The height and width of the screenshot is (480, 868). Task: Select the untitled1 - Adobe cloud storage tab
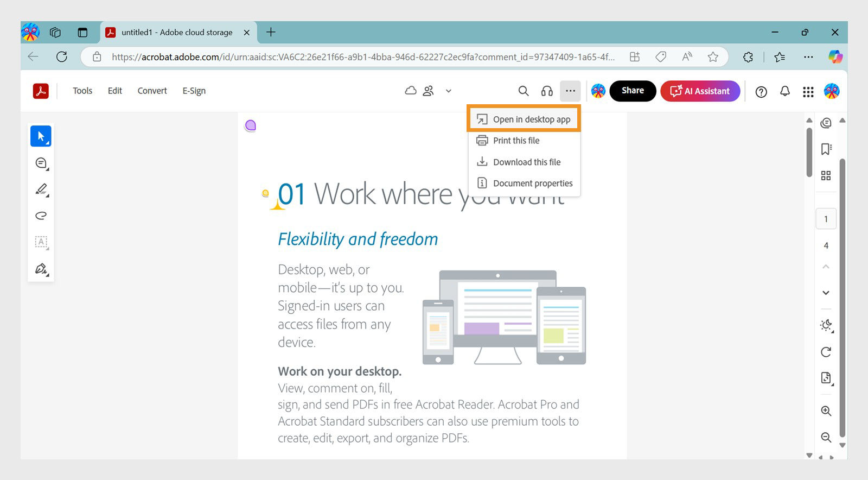(177, 33)
